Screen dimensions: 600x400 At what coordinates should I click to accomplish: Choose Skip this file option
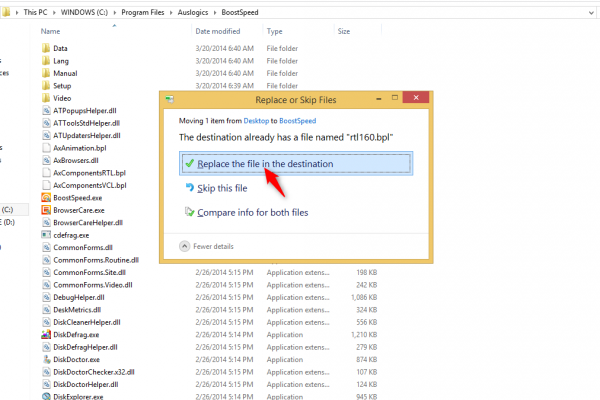pyautogui.click(x=222, y=188)
